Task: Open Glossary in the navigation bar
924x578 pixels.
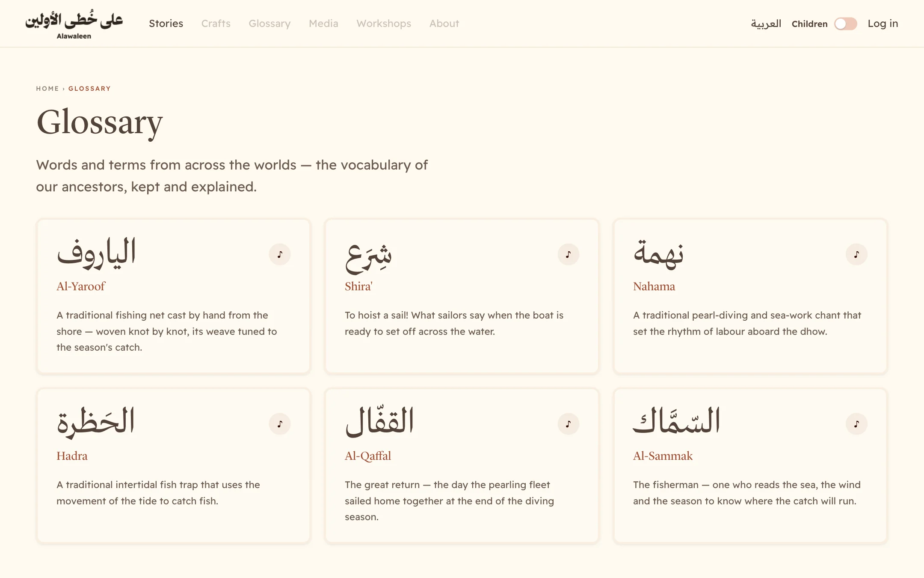Action: click(269, 24)
